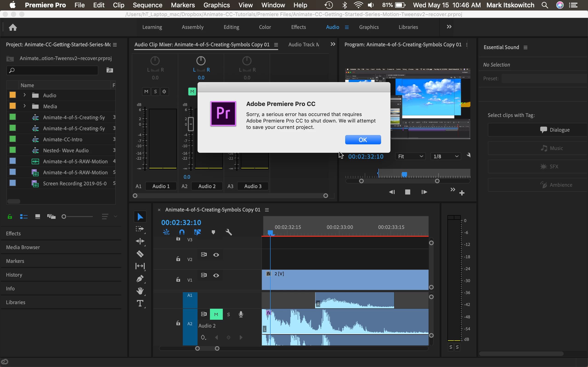Click the new bin folder icon
This screenshot has width=588, height=367.
click(110, 70)
